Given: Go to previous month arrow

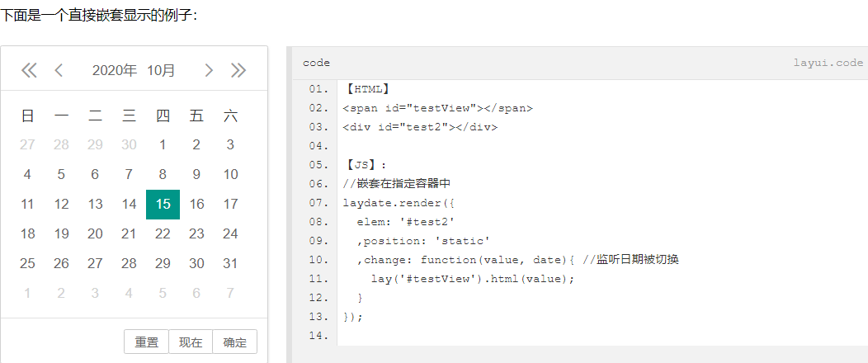Looking at the screenshot, I should coord(59,71).
